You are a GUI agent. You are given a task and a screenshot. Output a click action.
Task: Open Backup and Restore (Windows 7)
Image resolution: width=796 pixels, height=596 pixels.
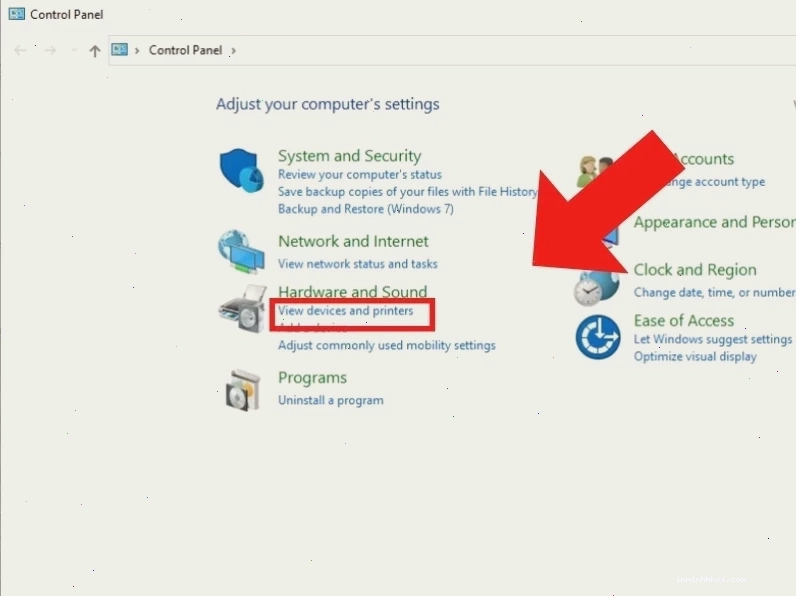[366, 209]
